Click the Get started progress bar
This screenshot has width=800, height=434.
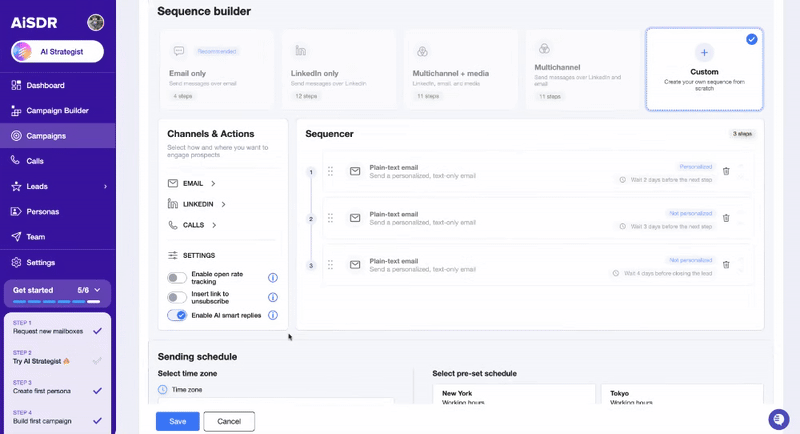pyautogui.click(x=57, y=300)
